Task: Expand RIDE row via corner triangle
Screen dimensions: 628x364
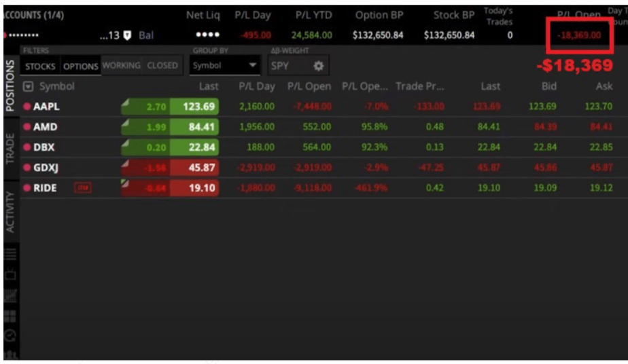Action: pyautogui.click(x=125, y=183)
